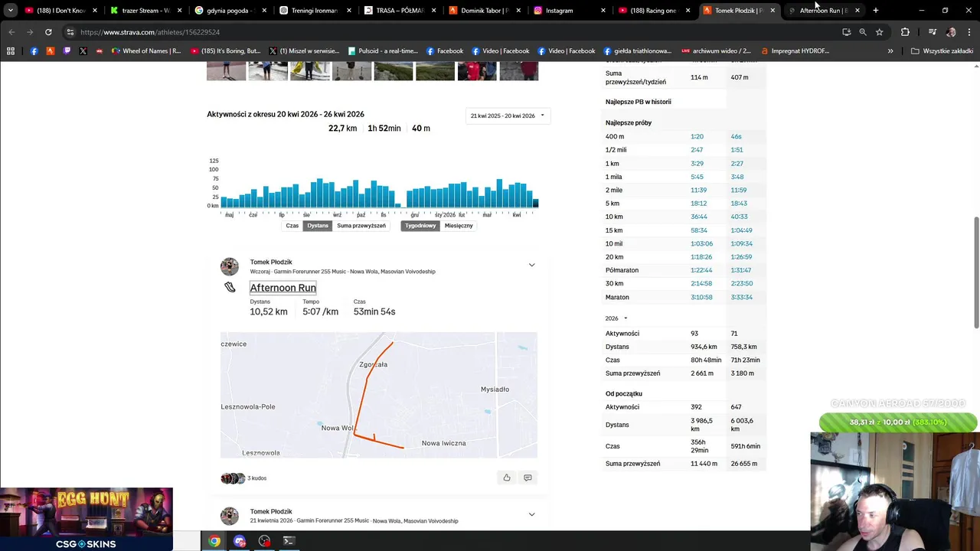This screenshot has height=551, width=980.
Task: Bookmark this page with the star icon
Action: point(879,32)
